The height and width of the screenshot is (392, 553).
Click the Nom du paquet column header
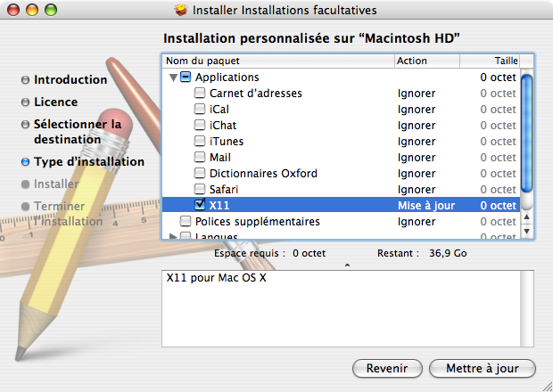pyautogui.click(x=277, y=61)
